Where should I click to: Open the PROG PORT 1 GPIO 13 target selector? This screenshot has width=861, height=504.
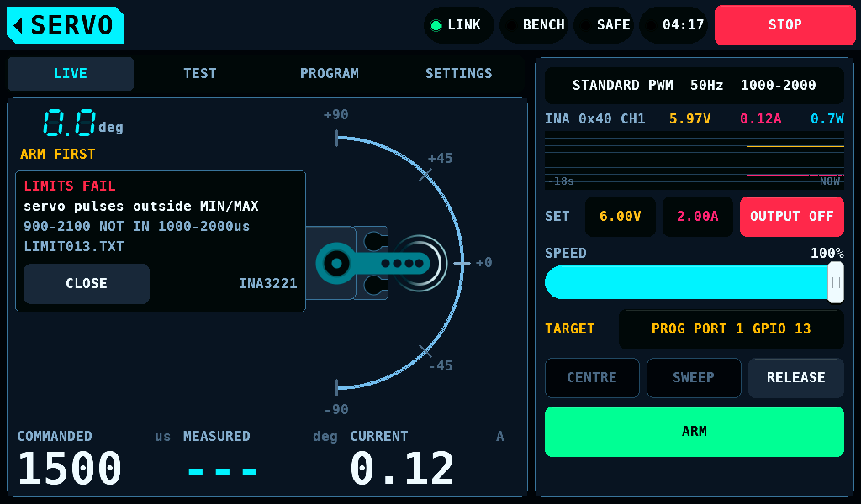point(731,329)
